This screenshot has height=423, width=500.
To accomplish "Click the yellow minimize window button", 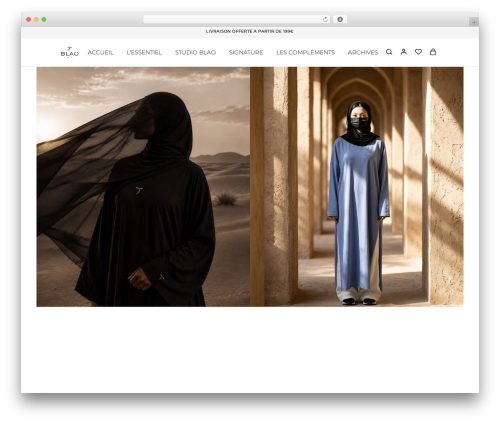I will (36, 20).
